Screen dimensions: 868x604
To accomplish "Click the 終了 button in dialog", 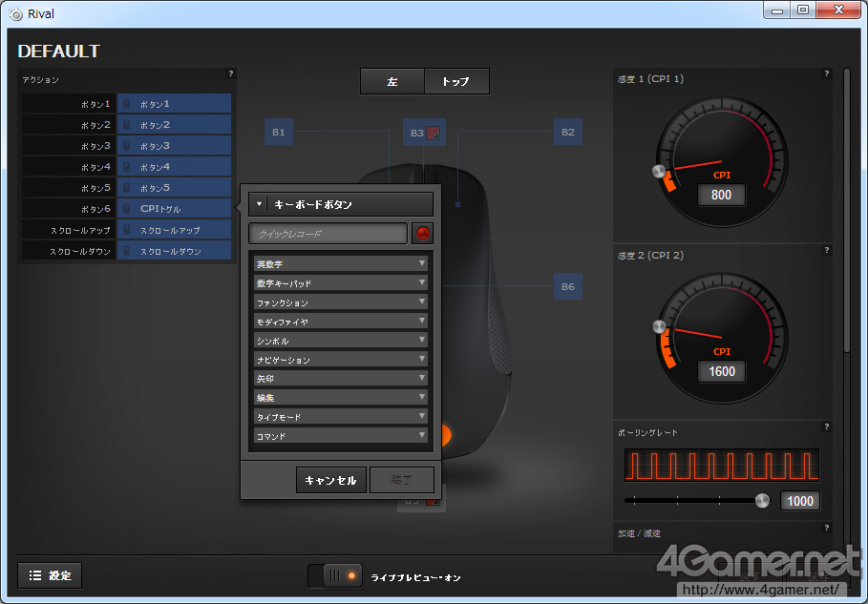I will point(401,480).
